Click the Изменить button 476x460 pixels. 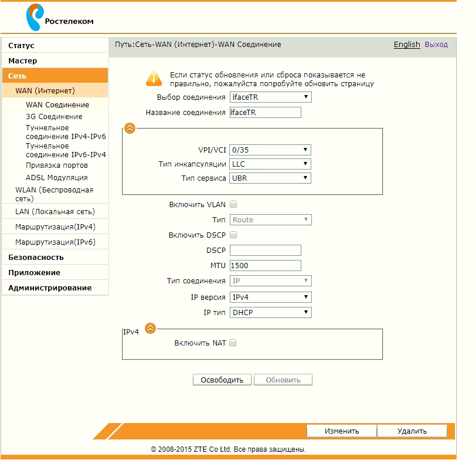point(342,431)
